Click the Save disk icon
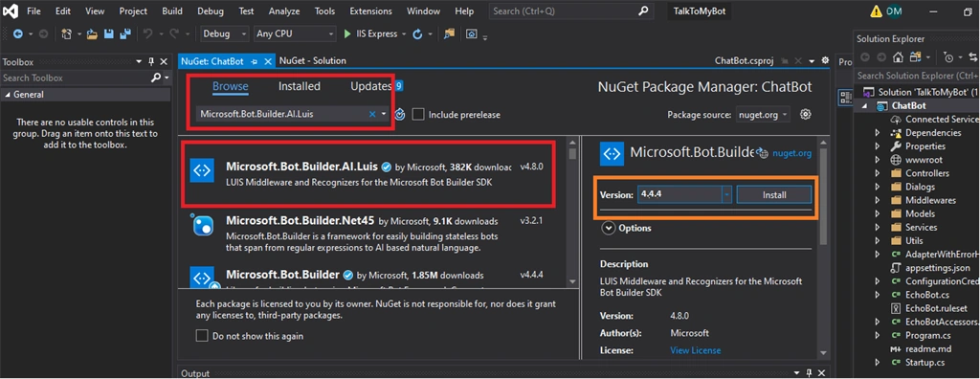The width and height of the screenshot is (980, 379). point(108,33)
